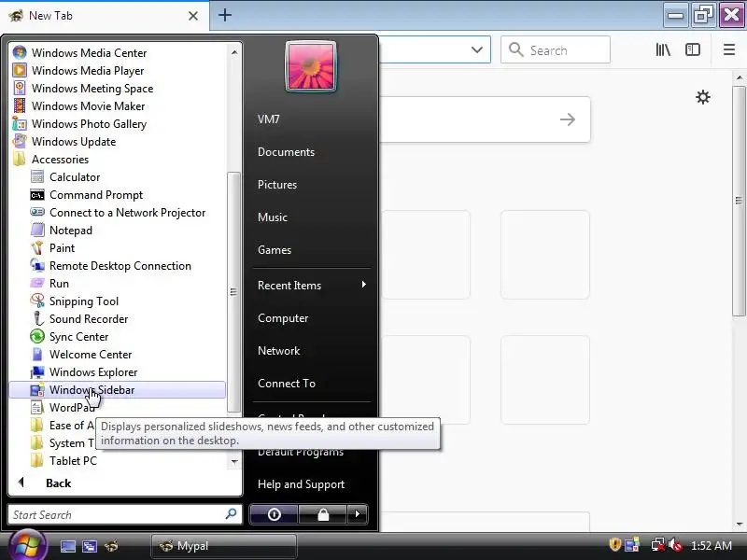Open Pictures from Start menu
Image resolution: width=747 pixels, height=560 pixels.
pos(277,185)
